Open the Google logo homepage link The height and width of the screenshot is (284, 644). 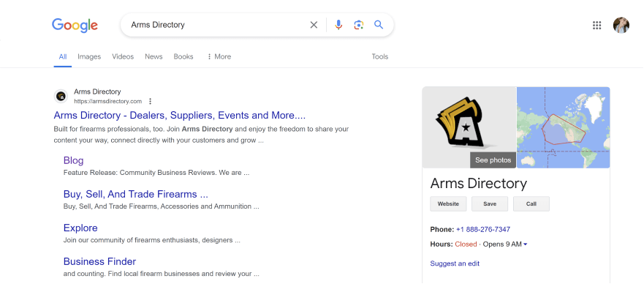(x=75, y=25)
